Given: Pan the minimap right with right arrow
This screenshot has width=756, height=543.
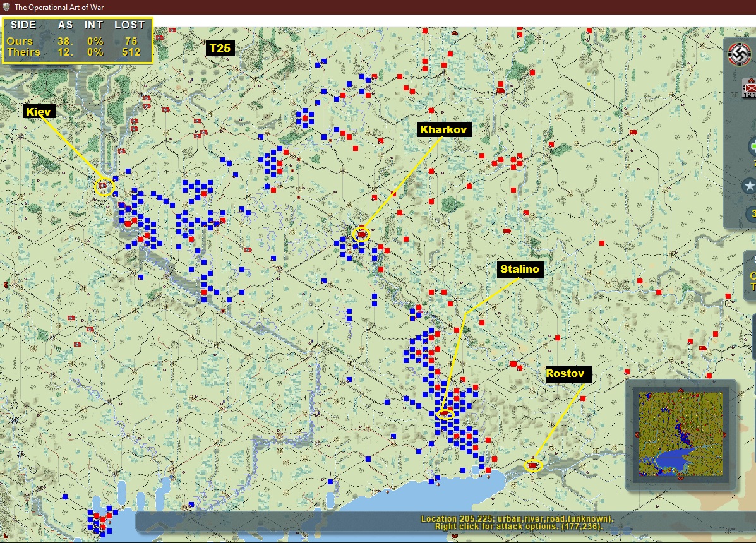Looking at the screenshot, I should coord(724,434).
